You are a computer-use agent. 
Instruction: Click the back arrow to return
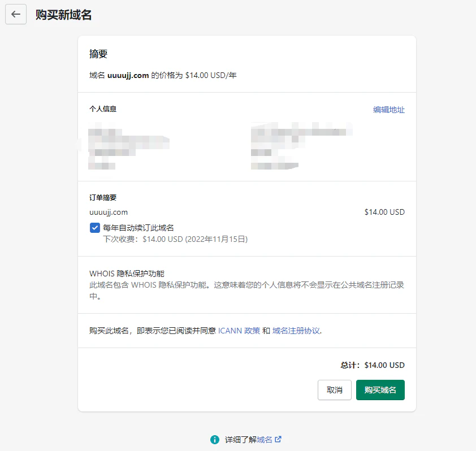pos(15,14)
